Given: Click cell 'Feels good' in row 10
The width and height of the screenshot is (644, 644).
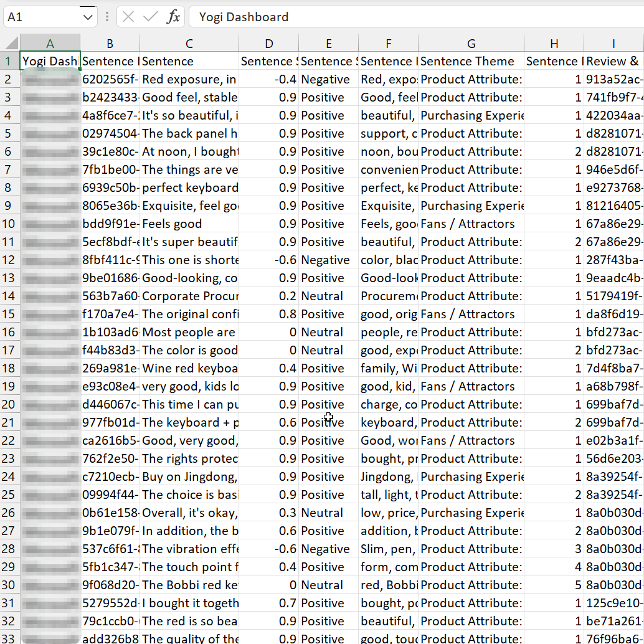Looking at the screenshot, I should click(189, 224).
